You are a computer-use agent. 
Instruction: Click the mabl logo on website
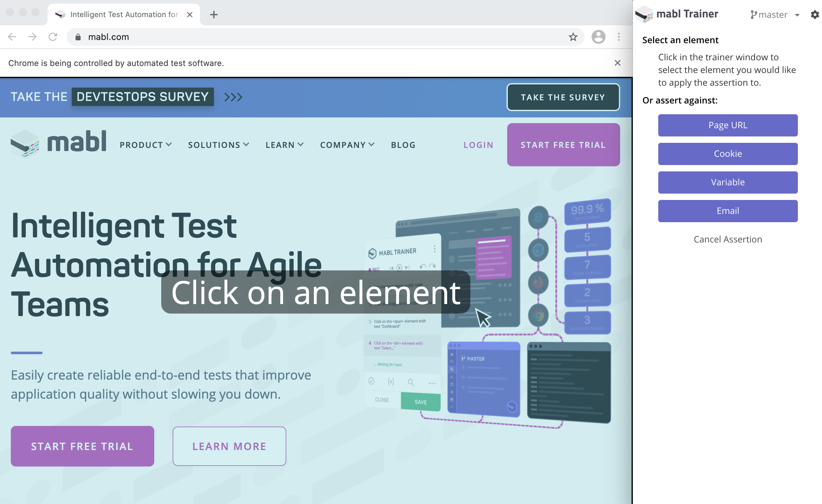coord(59,143)
